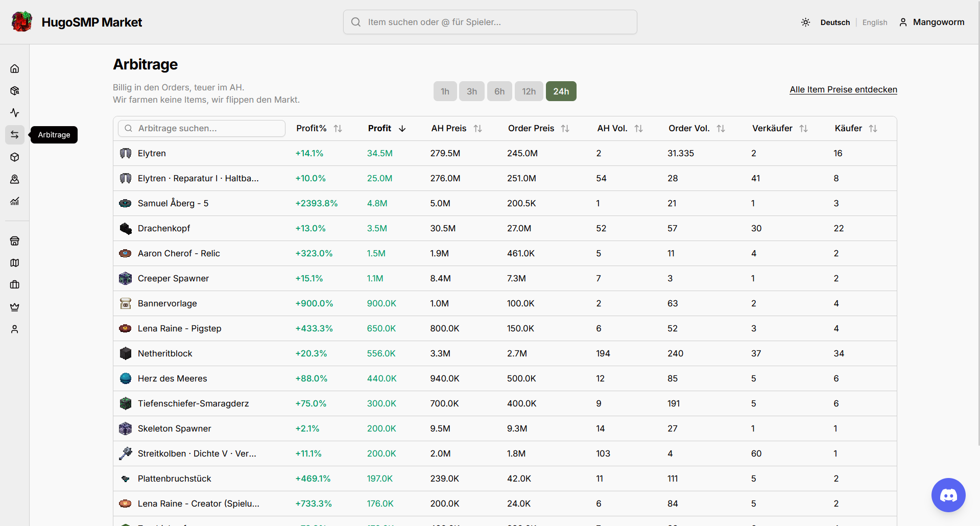Toggle light/dark theme sun icon
This screenshot has height=526, width=980.
click(806, 22)
